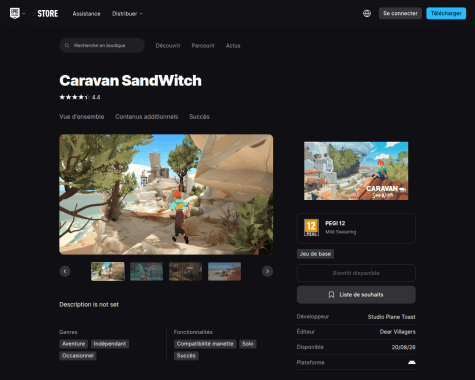Click the Aventure genre tag
This screenshot has height=380, width=475.
74,344
